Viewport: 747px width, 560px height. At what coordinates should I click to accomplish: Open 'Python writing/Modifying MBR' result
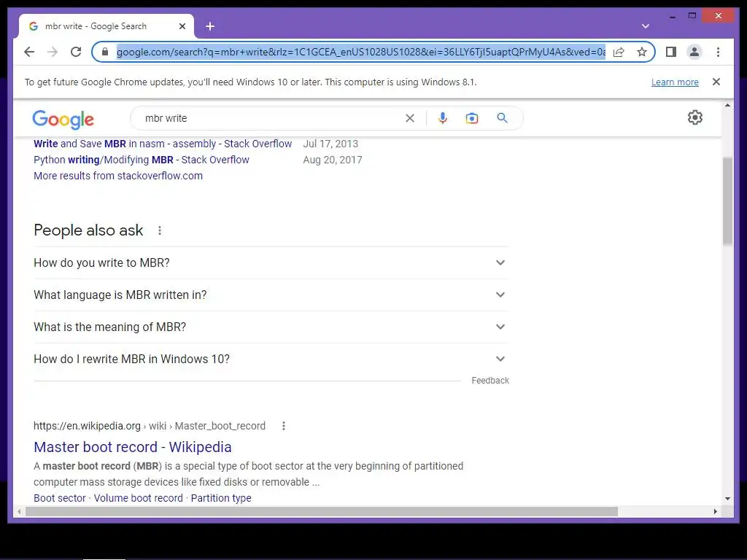tap(141, 160)
